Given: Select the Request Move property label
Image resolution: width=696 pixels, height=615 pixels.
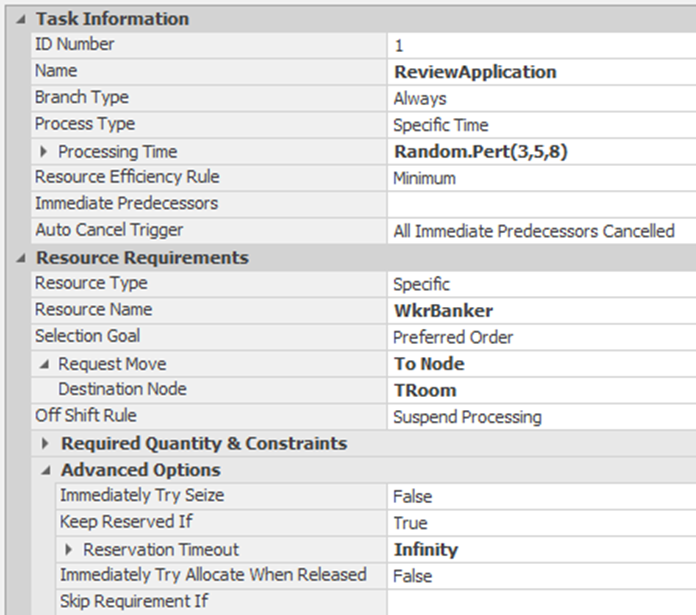Looking at the screenshot, I should point(112,364).
